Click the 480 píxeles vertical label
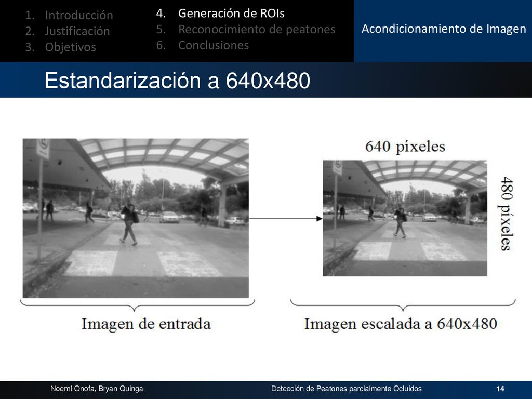 (506, 214)
